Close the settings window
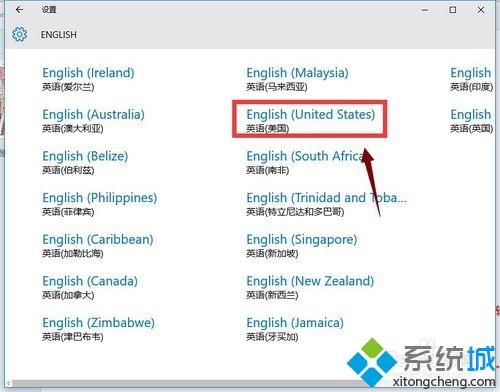 pyautogui.click(x=481, y=10)
